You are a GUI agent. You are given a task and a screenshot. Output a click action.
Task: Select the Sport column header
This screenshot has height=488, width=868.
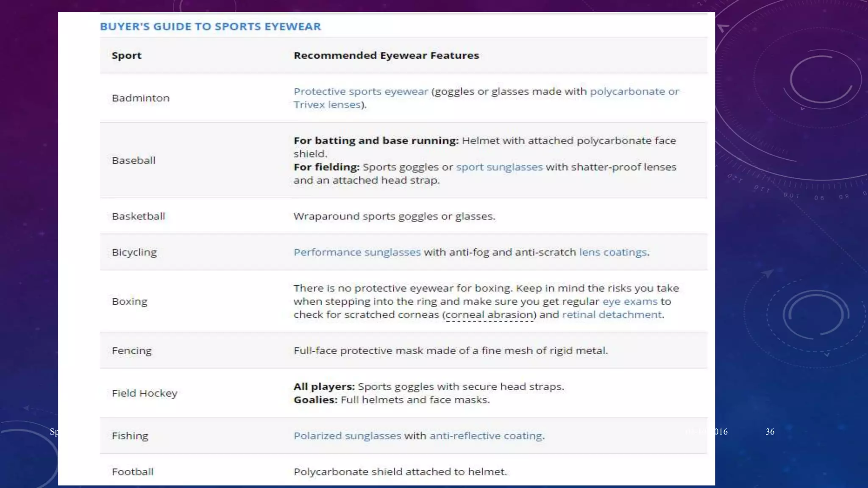[126, 55]
